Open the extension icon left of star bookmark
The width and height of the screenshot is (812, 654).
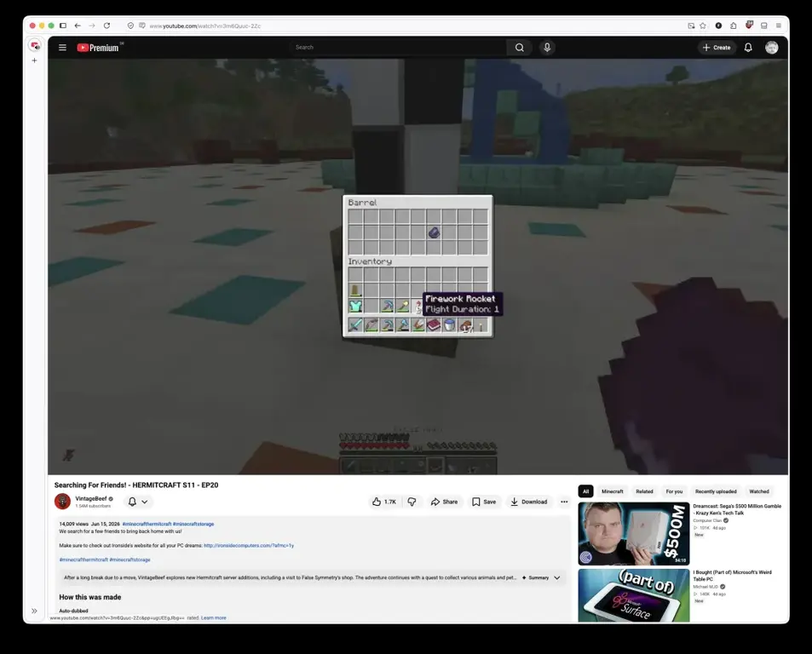coord(691,26)
